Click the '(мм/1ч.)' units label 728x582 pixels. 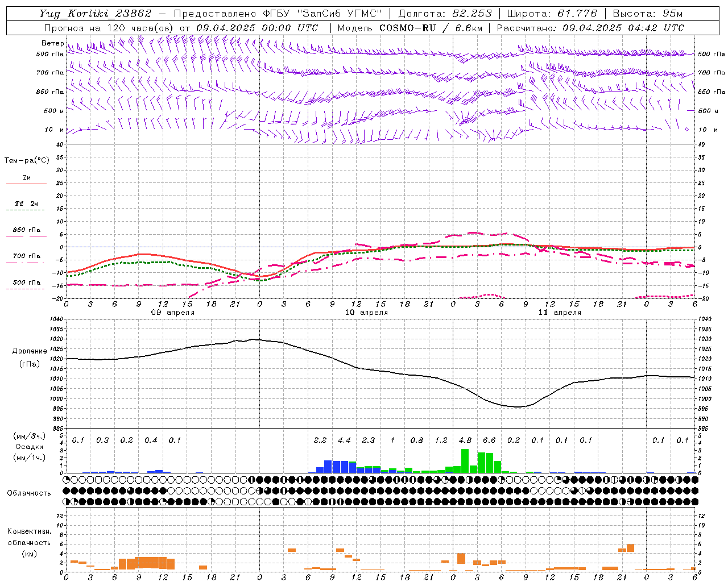pyautogui.click(x=29, y=458)
